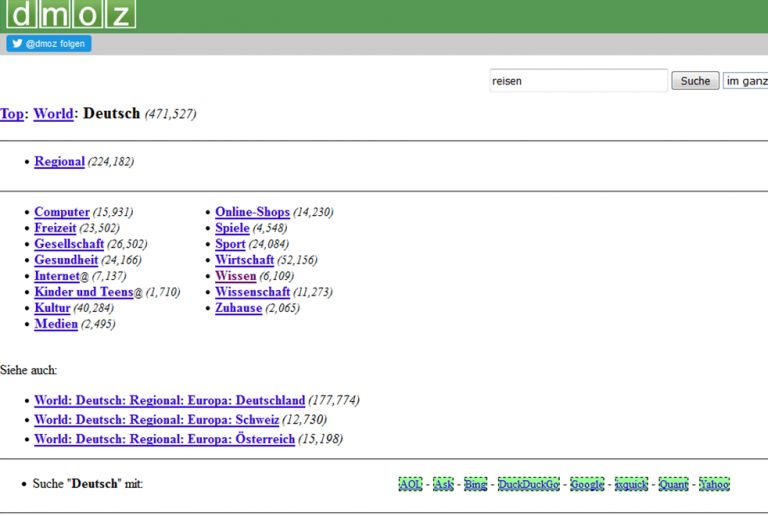This screenshot has height=516, width=768.
Task: Open the im ganz search scope dropdown
Action: [745, 81]
